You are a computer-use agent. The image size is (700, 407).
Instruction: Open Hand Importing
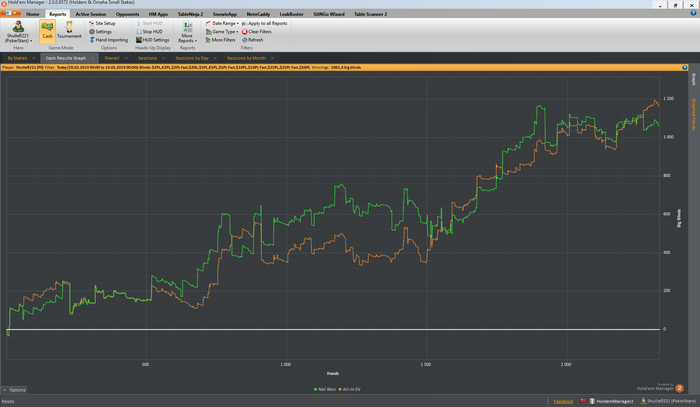pyautogui.click(x=108, y=40)
